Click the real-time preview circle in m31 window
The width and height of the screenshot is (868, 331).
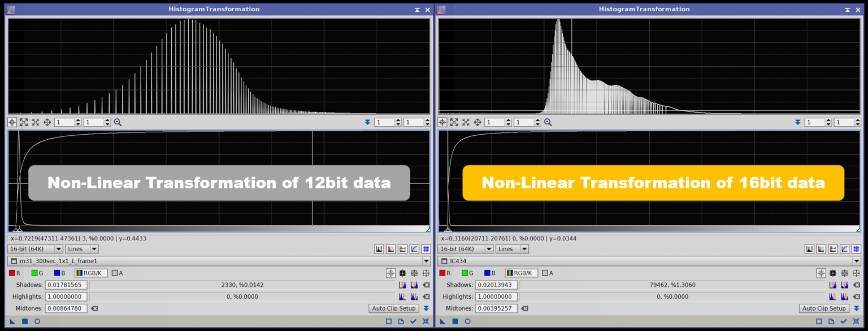37,321
